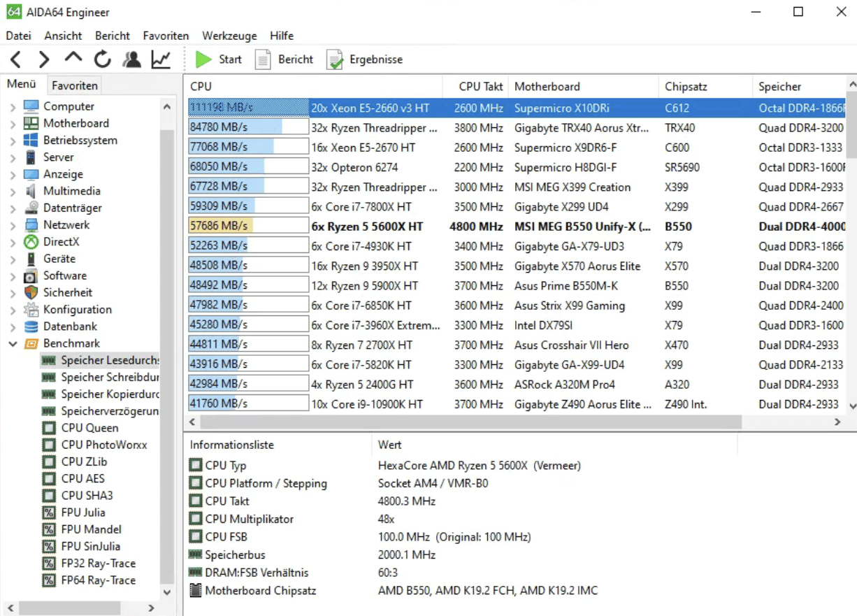The width and height of the screenshot is (857, 616).
Task: Collapse the Benchmark tree node
Action: pos(13,343)
